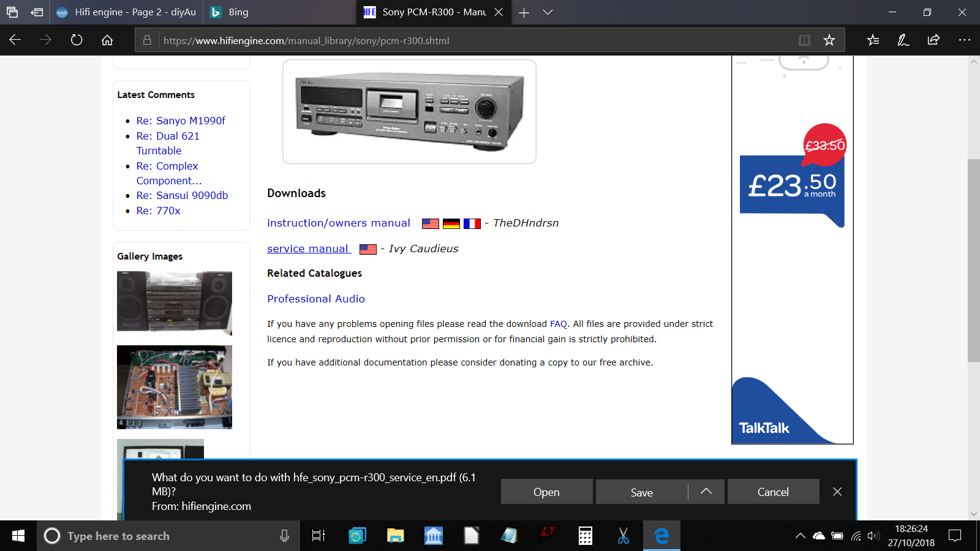Click the French flag icon

pyautogui.click(x=472, y=223)
